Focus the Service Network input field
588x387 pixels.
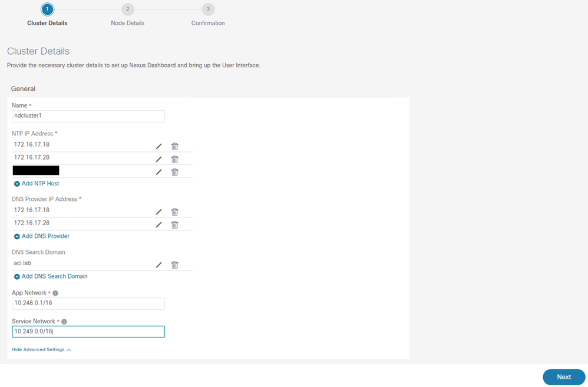coord(88,332)
